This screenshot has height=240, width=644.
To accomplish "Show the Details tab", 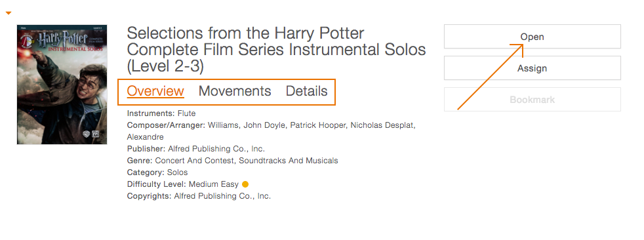I will (307, 91).
